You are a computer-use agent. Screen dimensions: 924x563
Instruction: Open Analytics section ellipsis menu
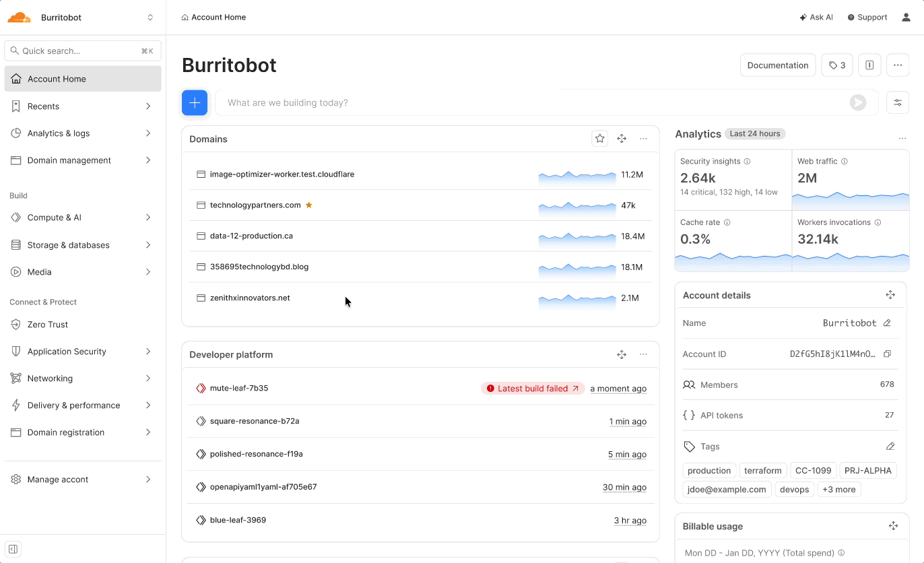pyautogui.click(x=902, y=139)
